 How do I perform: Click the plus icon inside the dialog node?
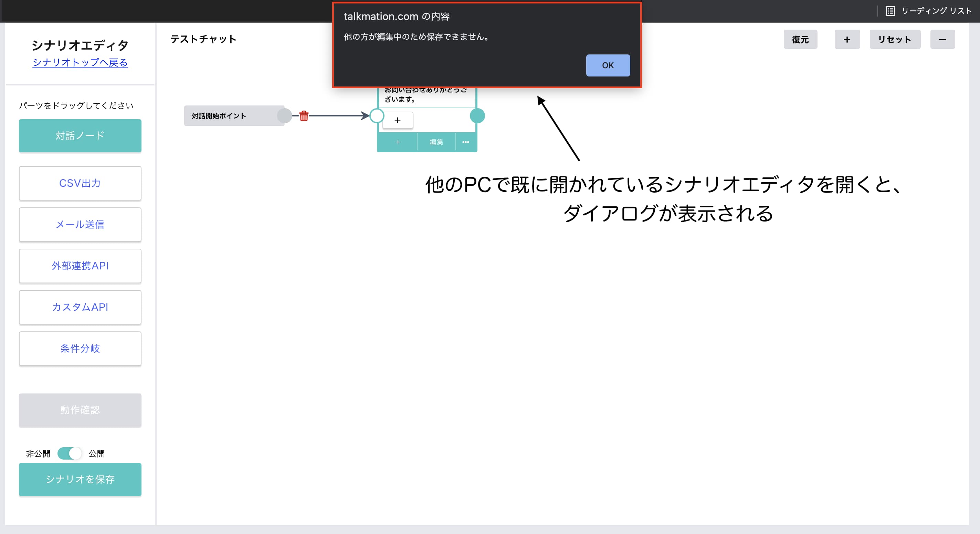point(398,120)
